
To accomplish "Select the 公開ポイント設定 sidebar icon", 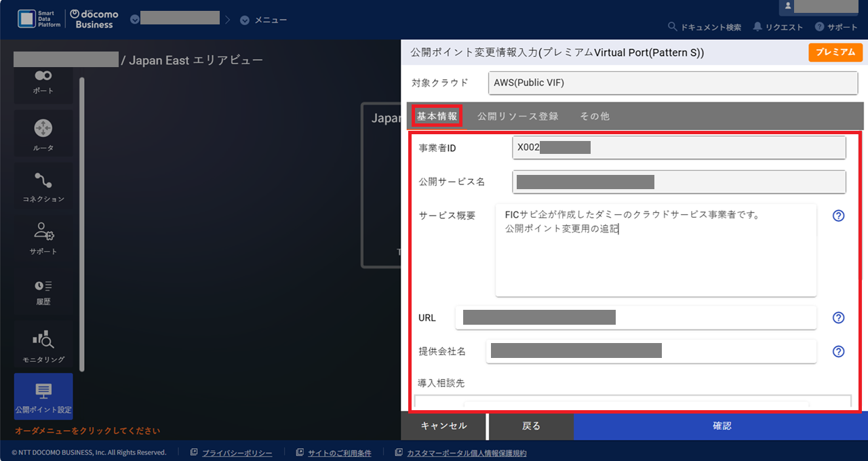I will click(43, 396).
